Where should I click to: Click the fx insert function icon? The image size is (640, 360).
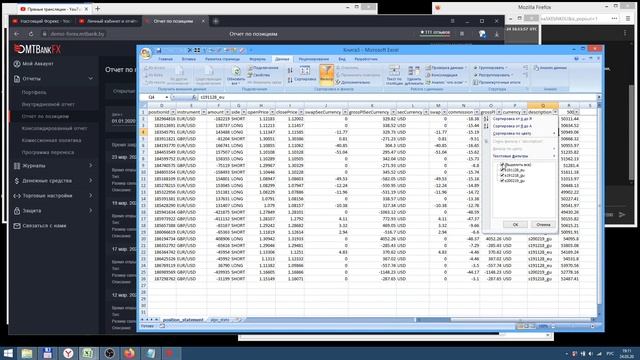(194, 97)
